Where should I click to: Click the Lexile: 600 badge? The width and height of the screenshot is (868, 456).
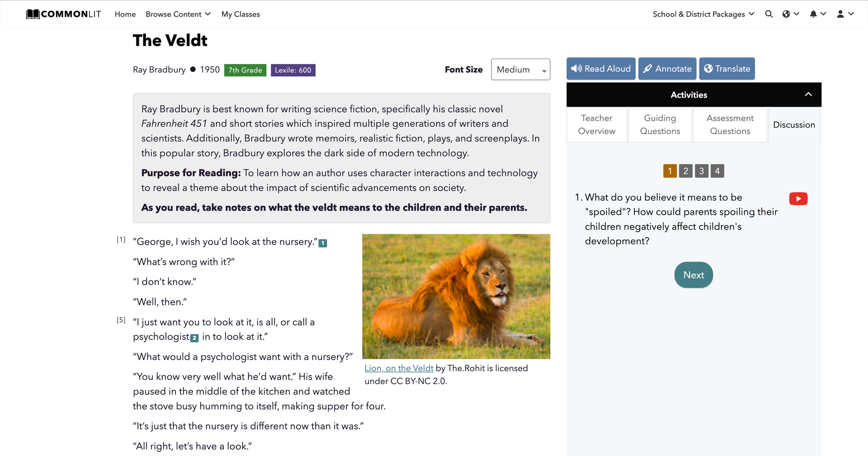point(293,70)
